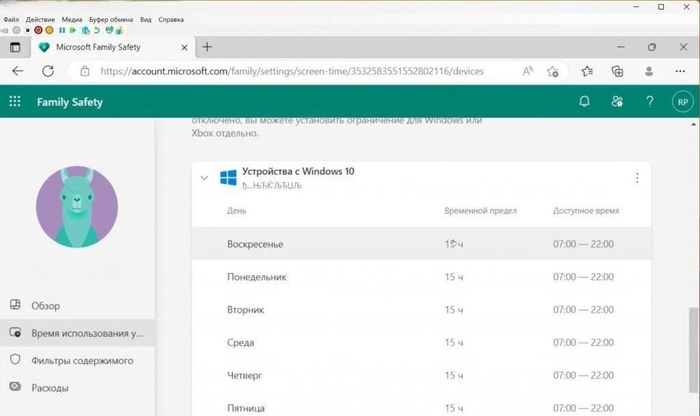Viewport: 700px width, 416px height.
Task: Open more options for Windows 10 devices
Action: click(637, 178)
